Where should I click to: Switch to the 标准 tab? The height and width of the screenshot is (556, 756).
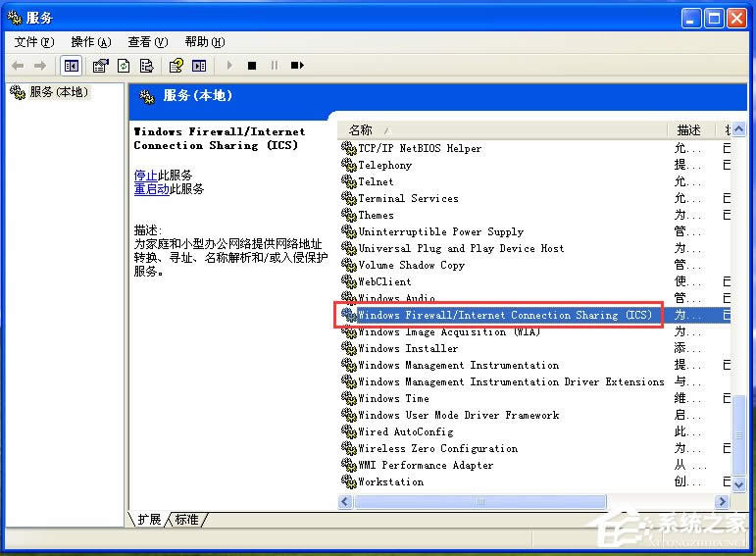click(186, 520)
